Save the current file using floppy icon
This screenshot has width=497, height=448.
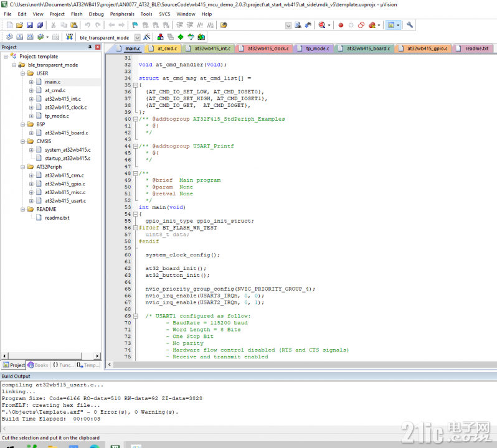pos(30,25)
